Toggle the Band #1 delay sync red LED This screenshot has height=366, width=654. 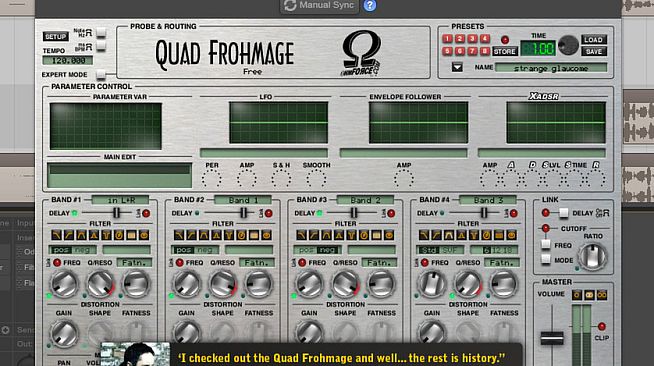coord(146,213)
